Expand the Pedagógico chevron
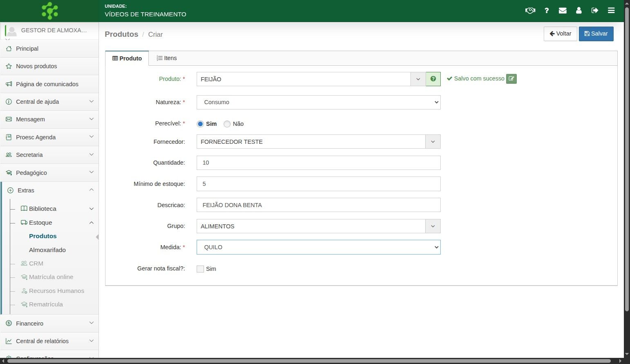This screenshot has height=364, width=630. (91, 172)
